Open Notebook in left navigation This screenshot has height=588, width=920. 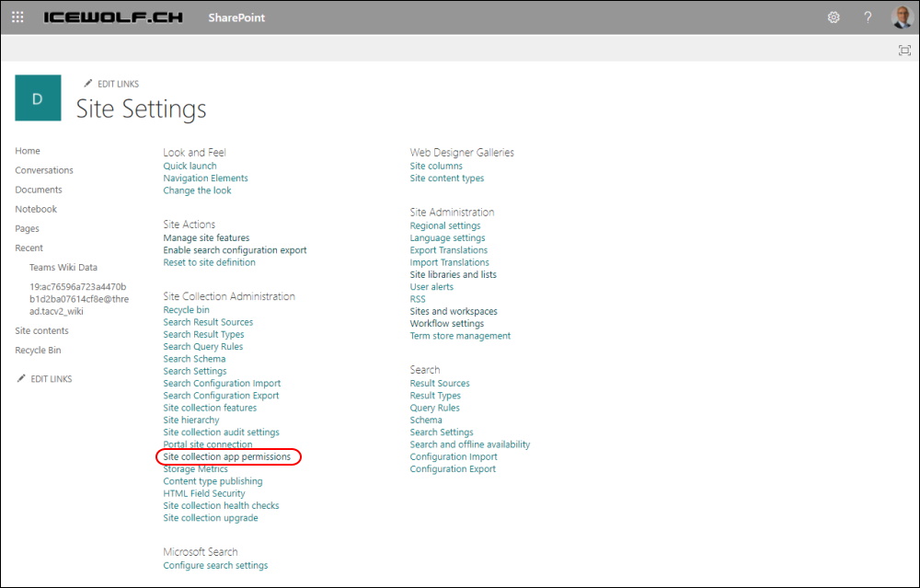pyautogui.click(x=36, y=209)
